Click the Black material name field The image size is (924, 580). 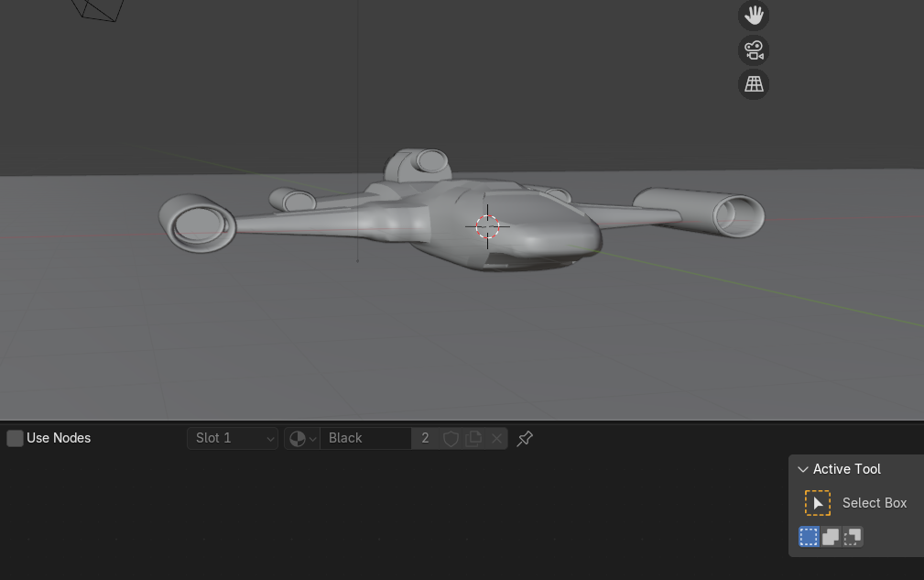366,439
